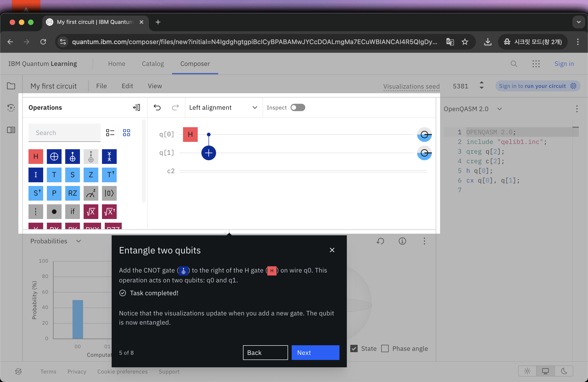
Task: Select the S gate
Action: 72,175
